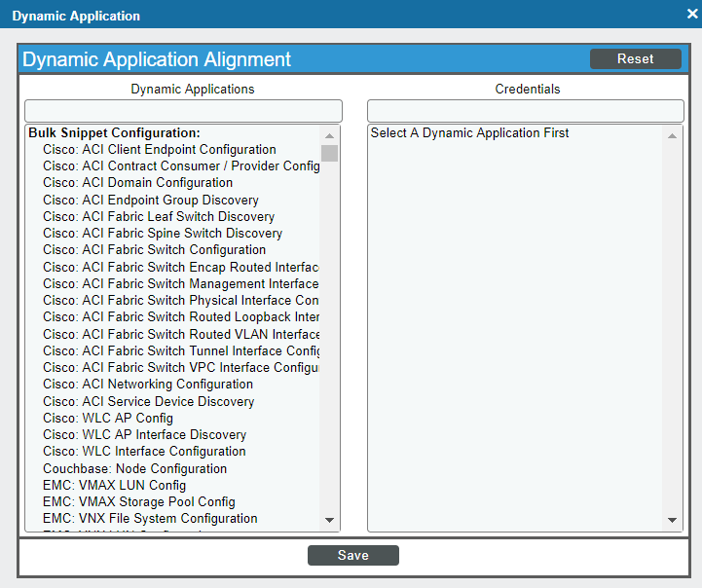Select Cisco: ACI Client Endpoint Configuration
This screenshot has width=702, height=588.
click(x=160, y=150)
